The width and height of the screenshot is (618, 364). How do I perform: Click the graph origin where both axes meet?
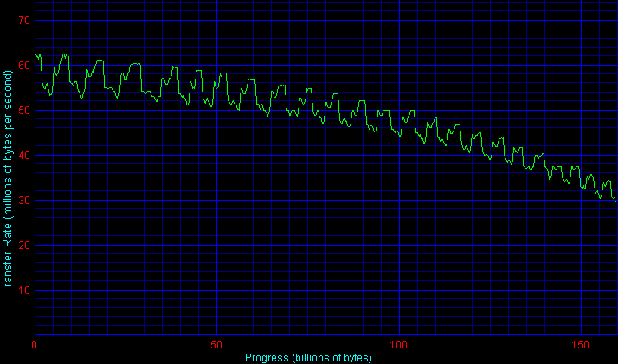(35, 334)
